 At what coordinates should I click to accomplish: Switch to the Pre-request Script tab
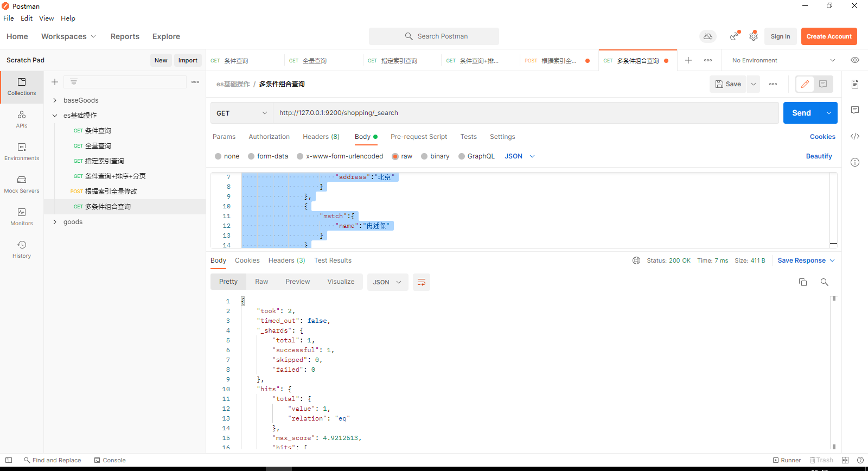(x=419, y=137)
